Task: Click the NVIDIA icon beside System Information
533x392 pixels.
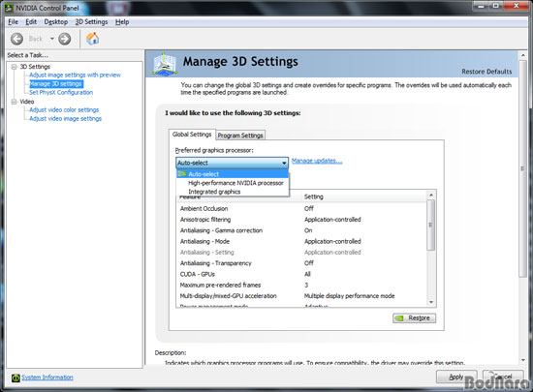Action: click(x=16, y=377)
